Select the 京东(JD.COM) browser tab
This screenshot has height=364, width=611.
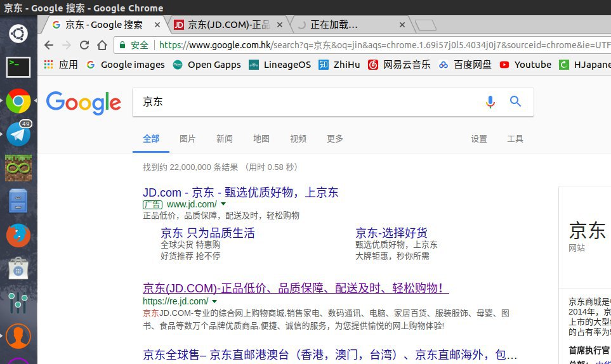click(x=228, y=25)
